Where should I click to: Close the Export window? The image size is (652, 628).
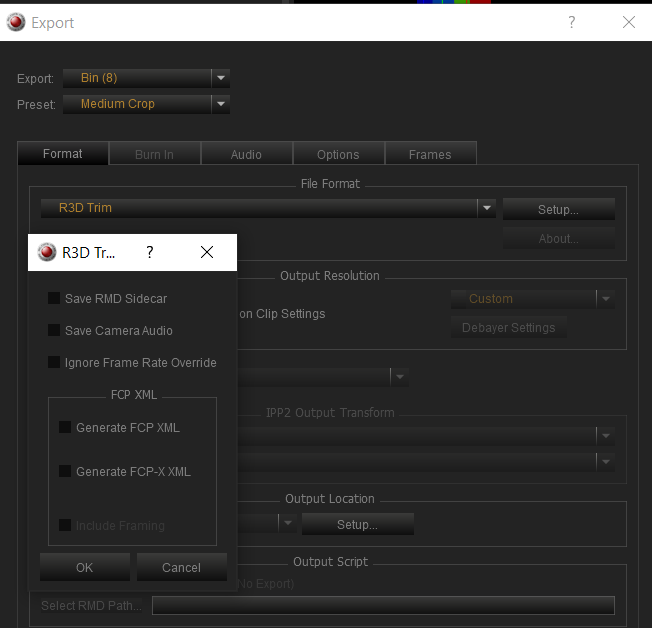pyautogui.click(x=629, y=22)
